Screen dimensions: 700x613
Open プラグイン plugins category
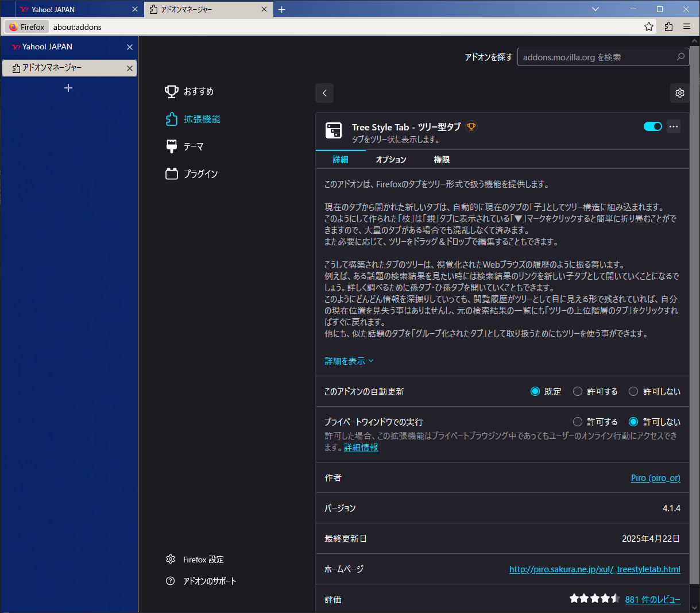coord(192,174)
